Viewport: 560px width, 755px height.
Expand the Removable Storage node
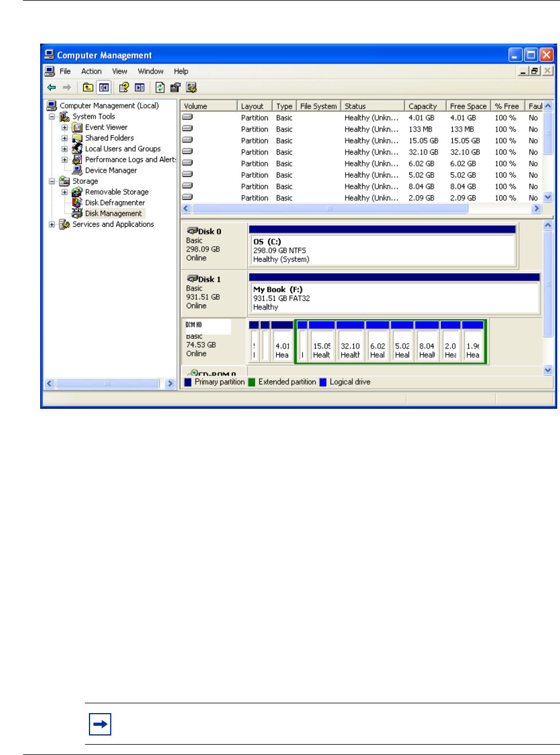click(x=65, y=192)
